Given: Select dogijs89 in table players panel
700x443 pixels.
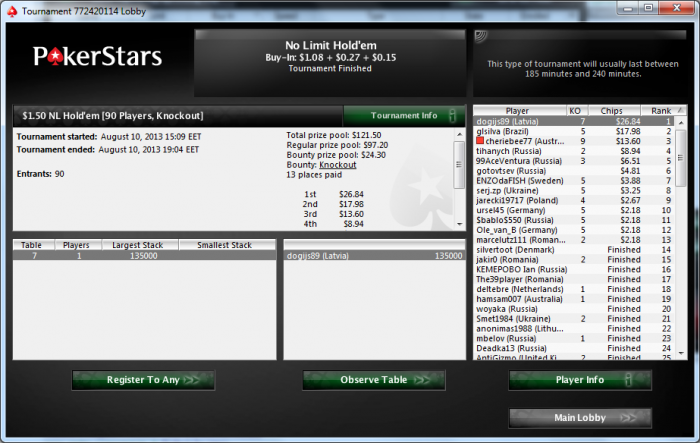Looking at the screenshot, I should [x=375, y=256].
